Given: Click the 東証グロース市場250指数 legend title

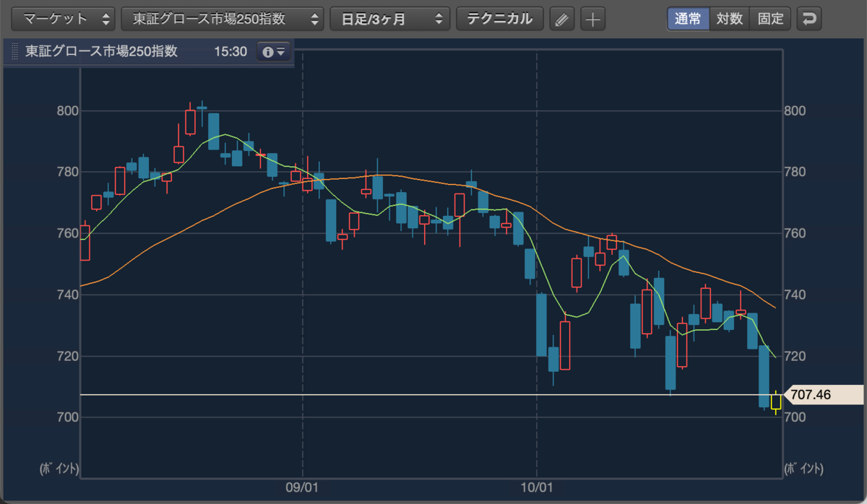Looking at the screenshot, I should (101, 52).
